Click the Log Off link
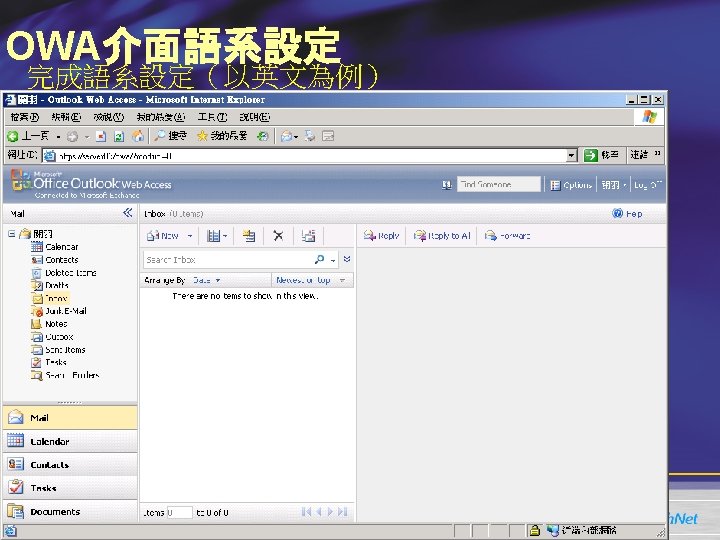 pyautogui.click(x=647, y=185)
